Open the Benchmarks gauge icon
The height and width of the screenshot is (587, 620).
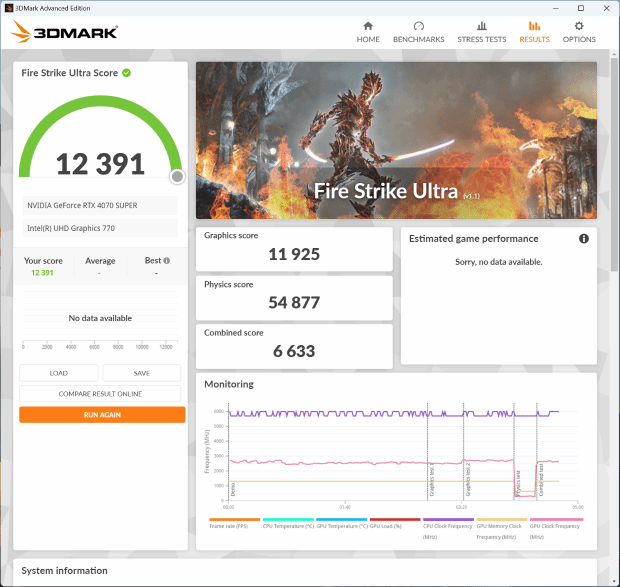(x=418, y=26)
